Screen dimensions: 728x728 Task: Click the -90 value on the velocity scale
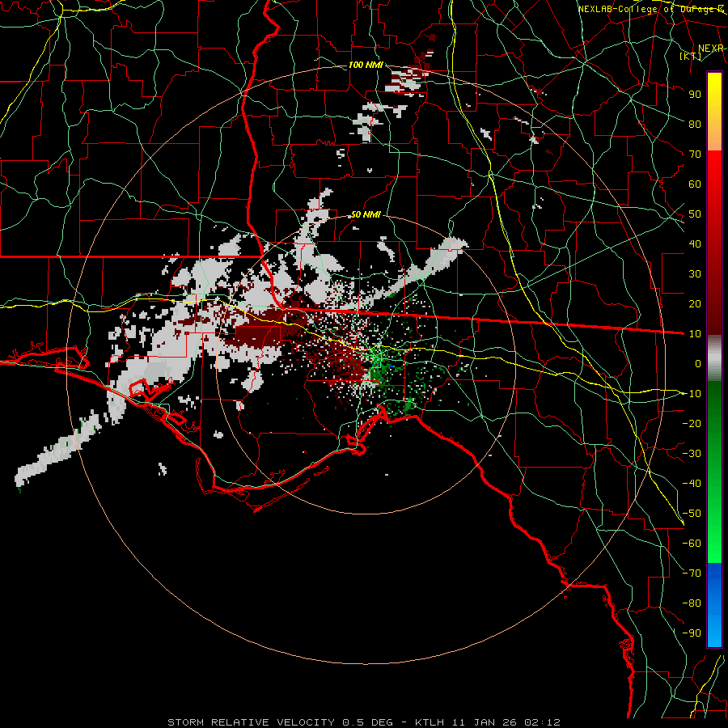692,633
